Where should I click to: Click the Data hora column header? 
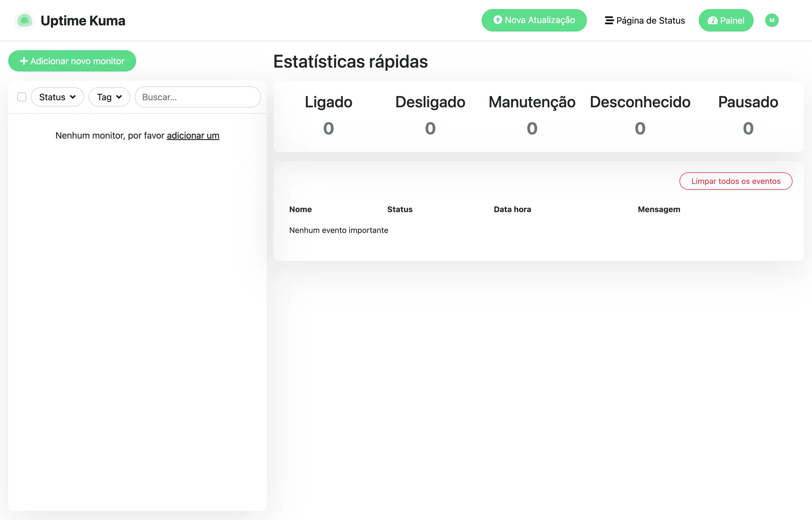tap(512, 209)
